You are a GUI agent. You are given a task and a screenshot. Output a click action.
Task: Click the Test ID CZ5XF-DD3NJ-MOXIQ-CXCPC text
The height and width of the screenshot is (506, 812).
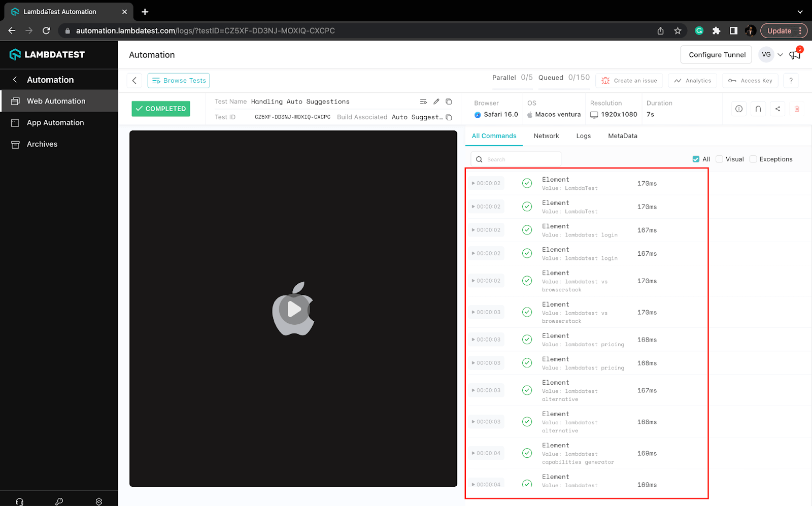[292, 117]
